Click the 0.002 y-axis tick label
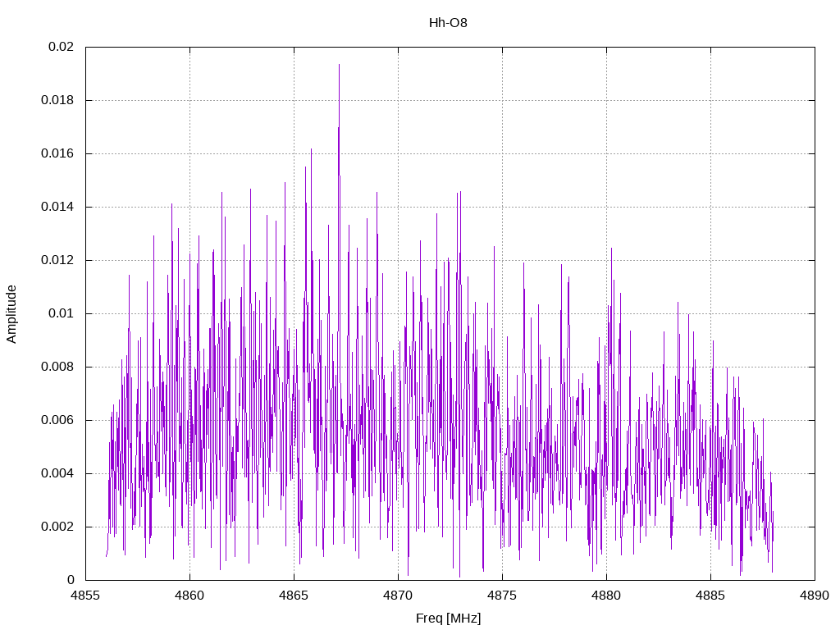The height and width of the screenshot is (630, 840). pyautogui.click(x=58, y=527)
